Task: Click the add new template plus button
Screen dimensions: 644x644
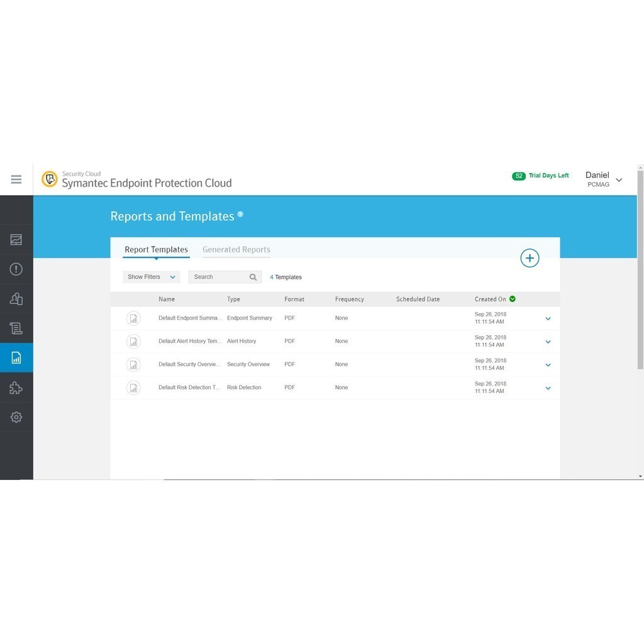Action: [530, 258]
